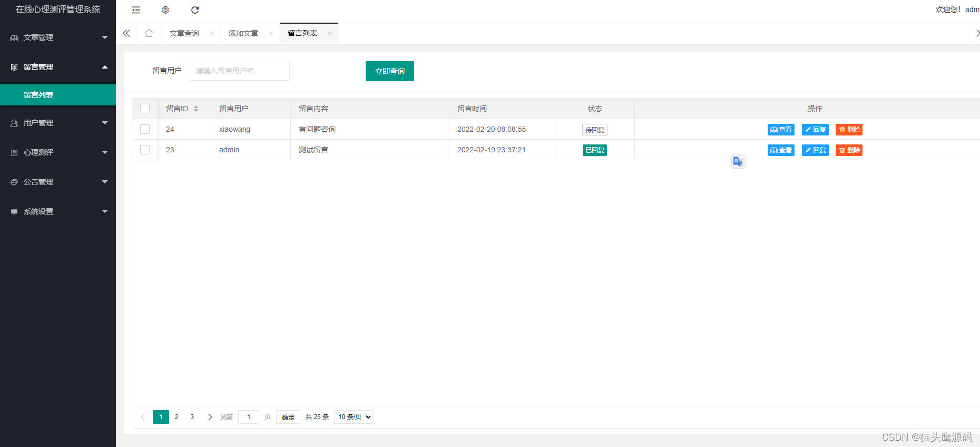Expand 系统设置 sidebar menu
The width and height of the screenshot is (980, 447).
58,211
